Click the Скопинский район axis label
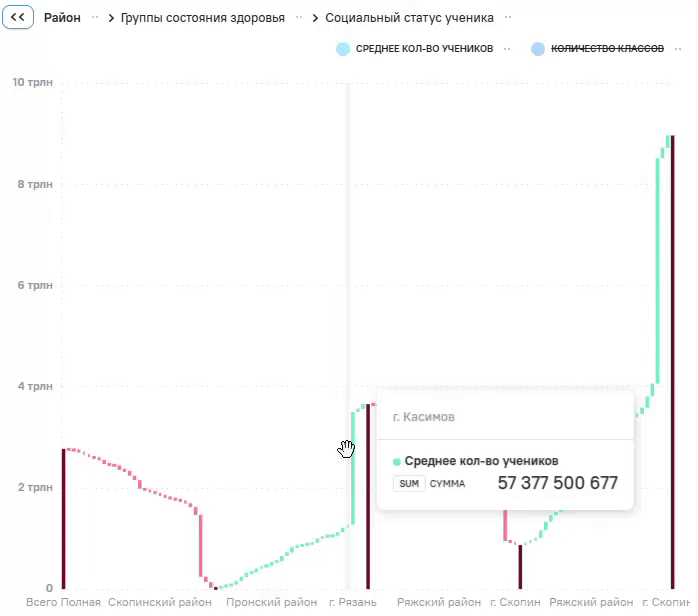This screenshot has height=616, width=698. (160, 602)
